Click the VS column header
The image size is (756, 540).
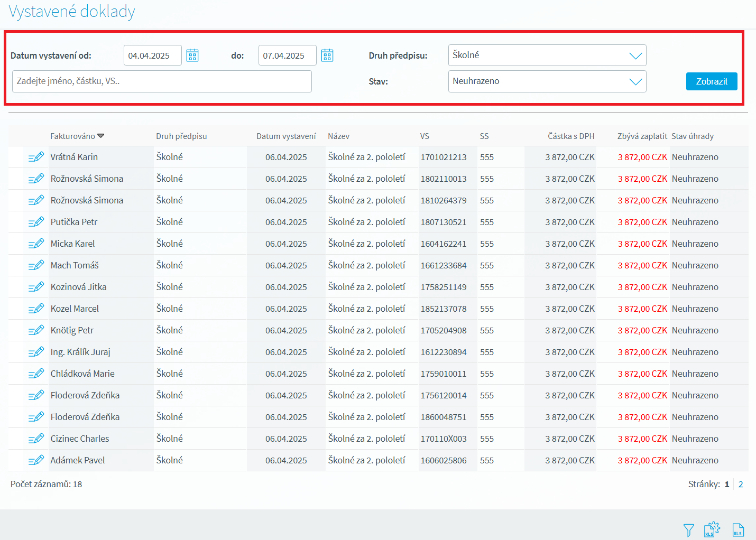425,136
